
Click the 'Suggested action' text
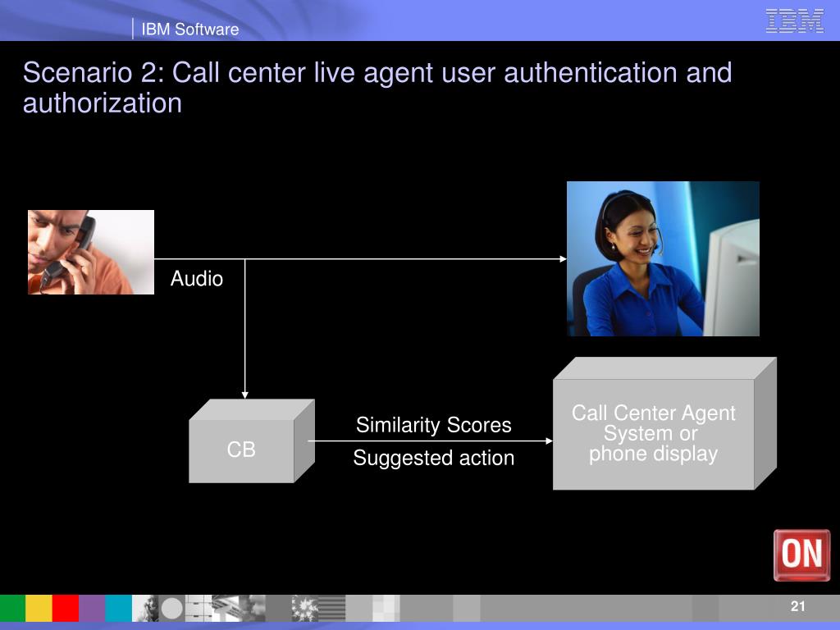(x=433, y=458)
